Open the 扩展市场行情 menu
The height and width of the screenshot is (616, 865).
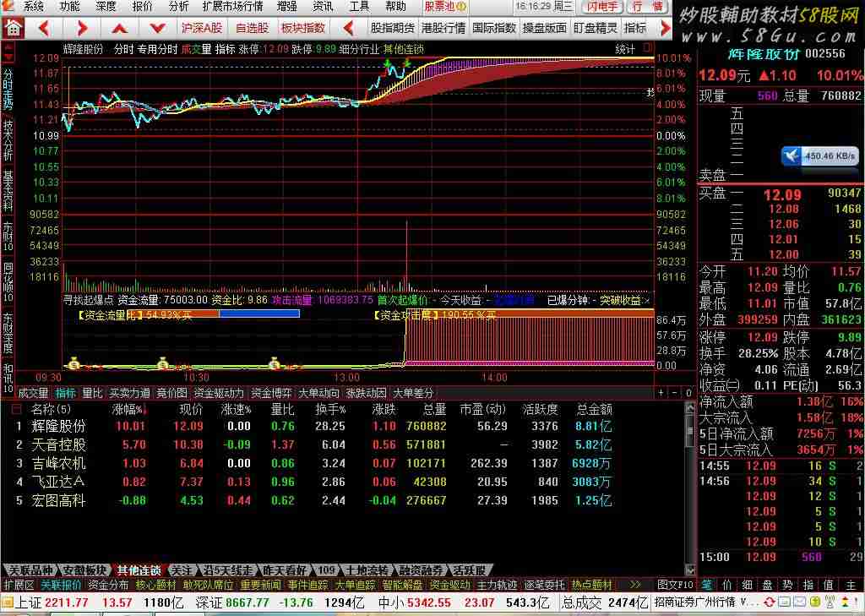(232, 7)
